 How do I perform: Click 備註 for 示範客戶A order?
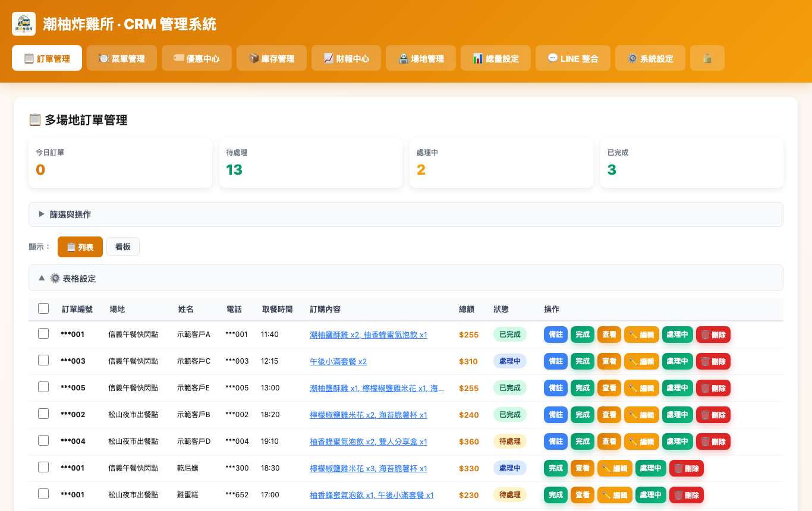[556, 335]
